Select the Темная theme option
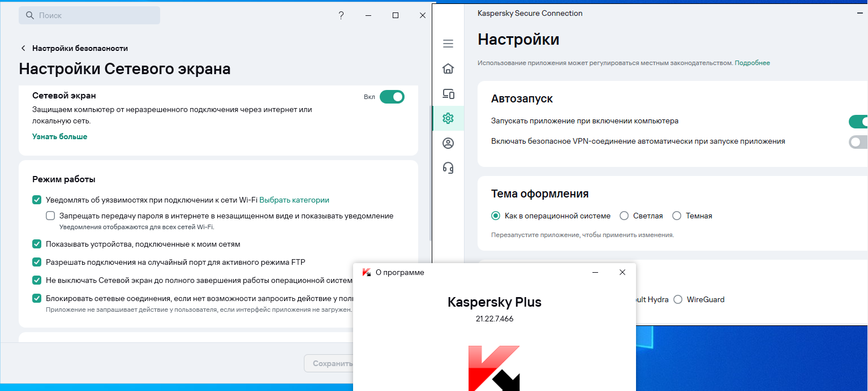 pos(677,216)
